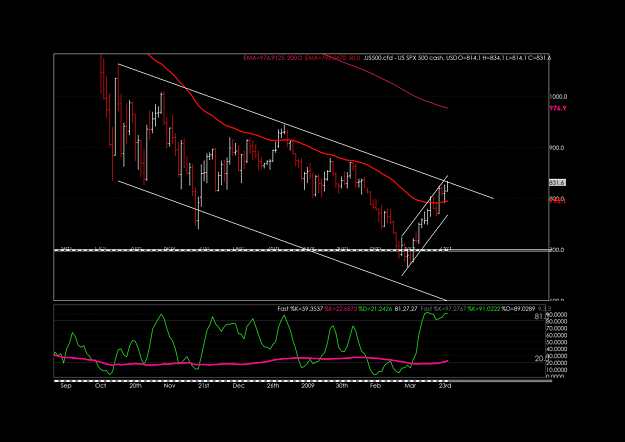Click the oscillator 20 level label
Image resolution: width=625 pixels, height=442 pixels.
click(x=541, y=359)
